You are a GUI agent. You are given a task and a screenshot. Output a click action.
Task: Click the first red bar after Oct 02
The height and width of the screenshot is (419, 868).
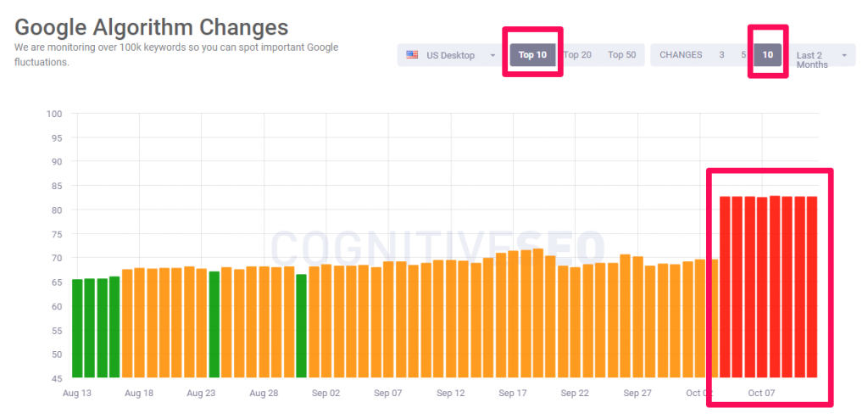tap(725, 287)
